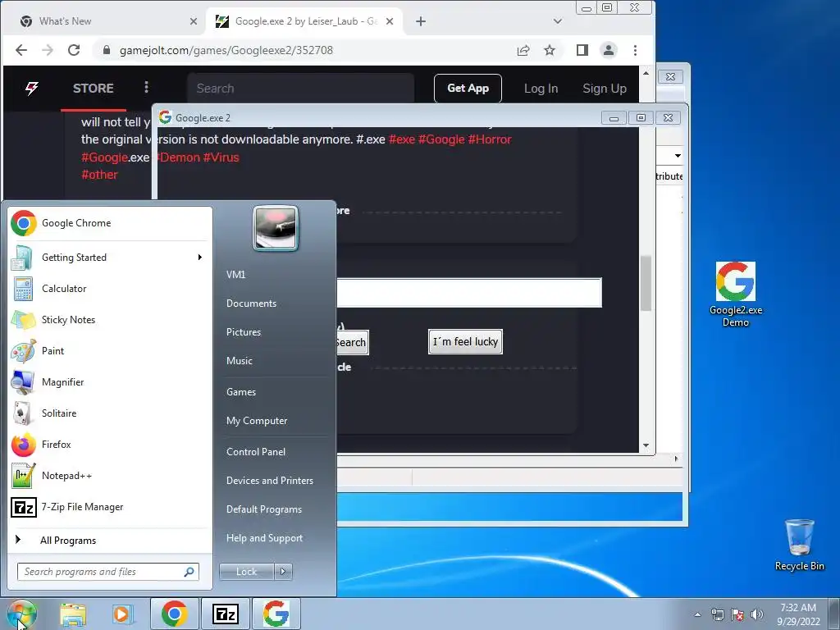
Task: Launch Firefox from Start menu
Action: 110,444
